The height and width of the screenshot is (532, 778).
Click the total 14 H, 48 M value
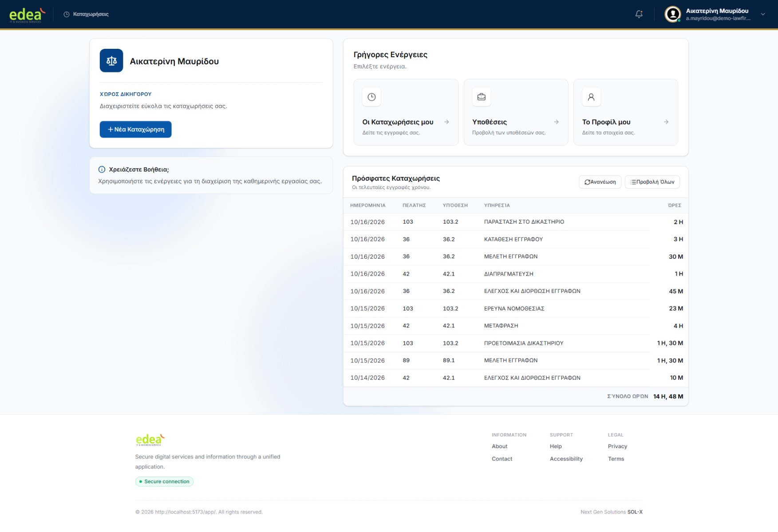click(668, 397)
